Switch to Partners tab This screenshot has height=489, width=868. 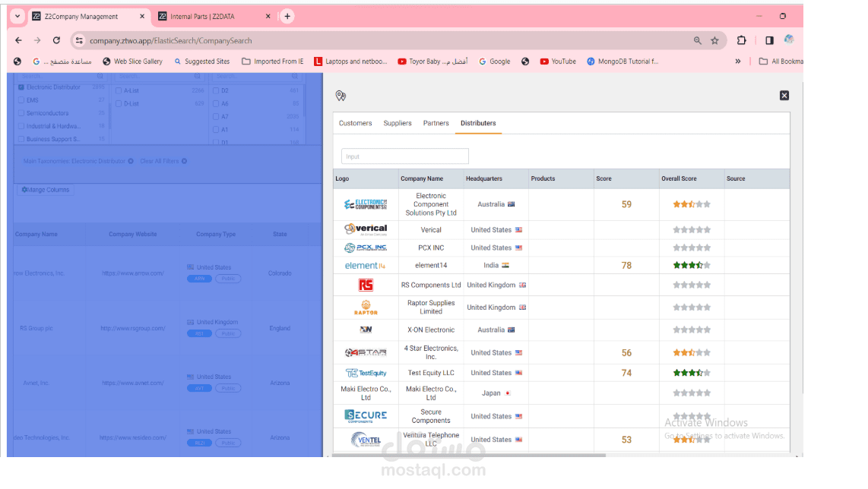[436, 123]
